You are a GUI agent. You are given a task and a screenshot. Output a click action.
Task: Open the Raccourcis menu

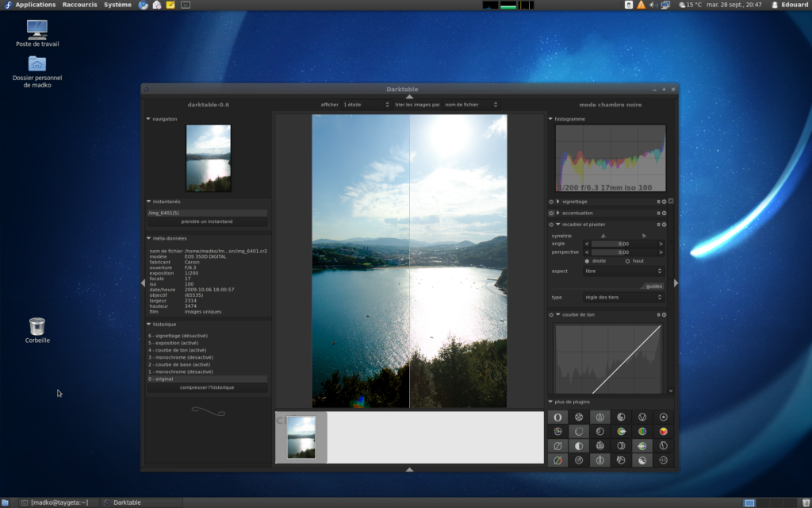[x=80, y=5]
